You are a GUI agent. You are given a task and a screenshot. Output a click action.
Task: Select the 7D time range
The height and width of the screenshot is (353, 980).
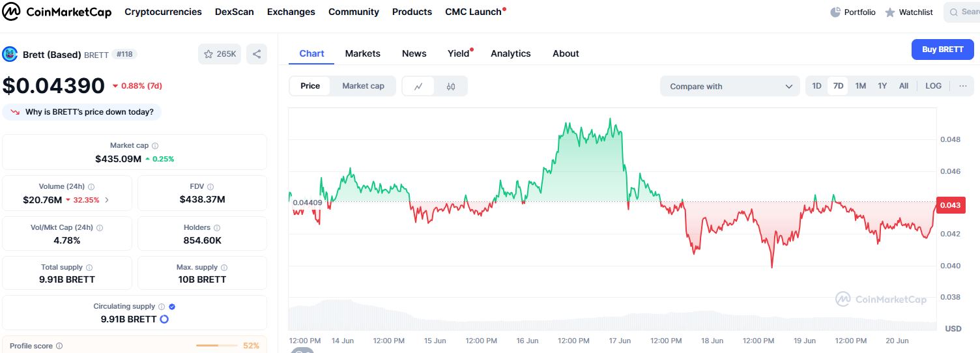tap(838, 86)
